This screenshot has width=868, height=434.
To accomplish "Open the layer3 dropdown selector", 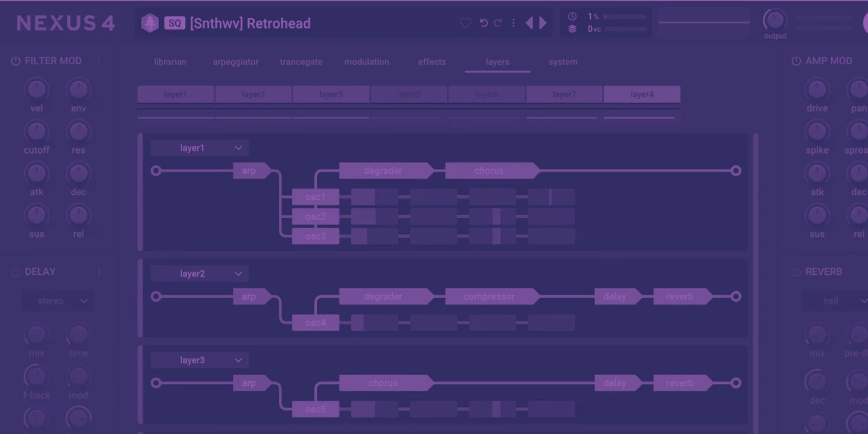I will coord(200,360).
